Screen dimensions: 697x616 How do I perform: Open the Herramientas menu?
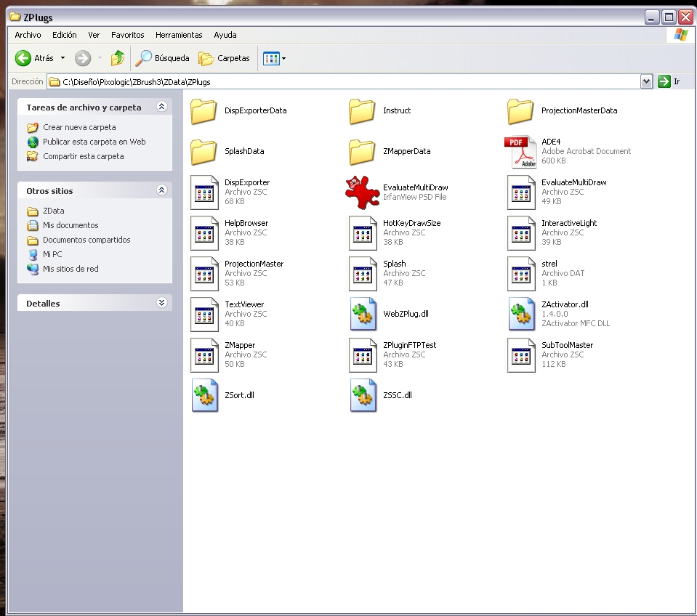pyautogui.click(x=179, y=35)
